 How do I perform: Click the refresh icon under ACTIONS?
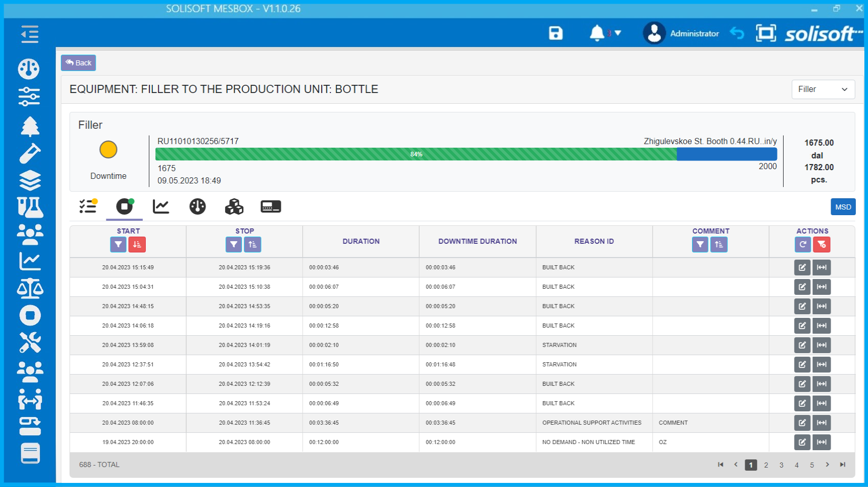[x=803, y=244]
